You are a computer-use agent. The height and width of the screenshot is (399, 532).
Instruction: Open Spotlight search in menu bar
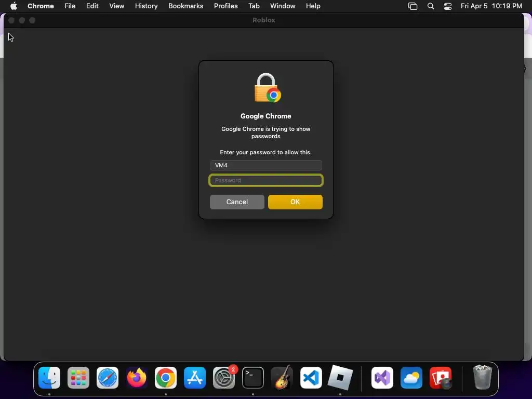[x=431, y=6]
